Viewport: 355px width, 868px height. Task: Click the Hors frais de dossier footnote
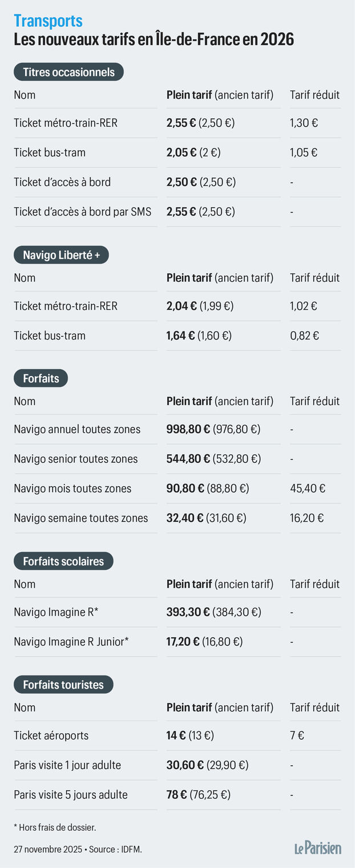pyautogui.click(x=54, y=827)
